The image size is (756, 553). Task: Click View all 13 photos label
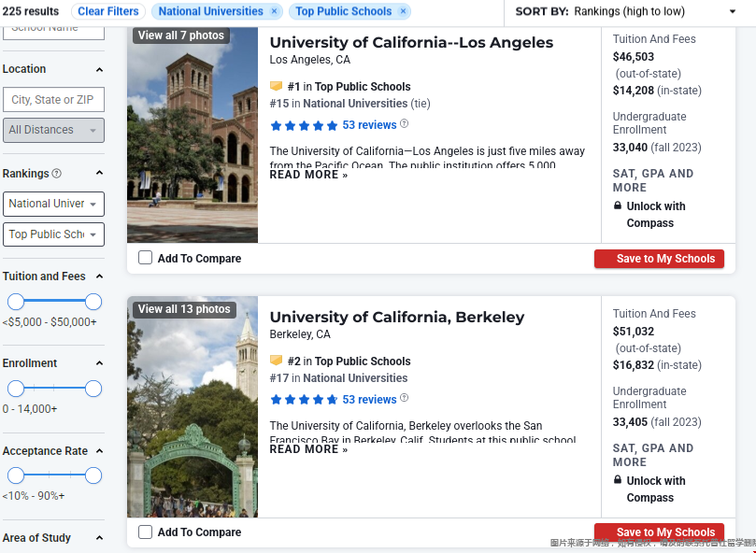click(x=184, y=309)
